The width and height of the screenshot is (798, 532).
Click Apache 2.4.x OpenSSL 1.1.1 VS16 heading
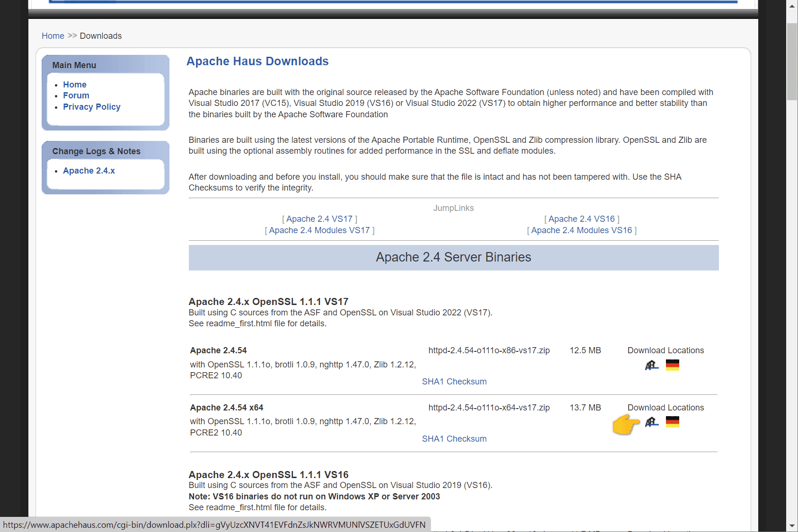coord(268,475)
